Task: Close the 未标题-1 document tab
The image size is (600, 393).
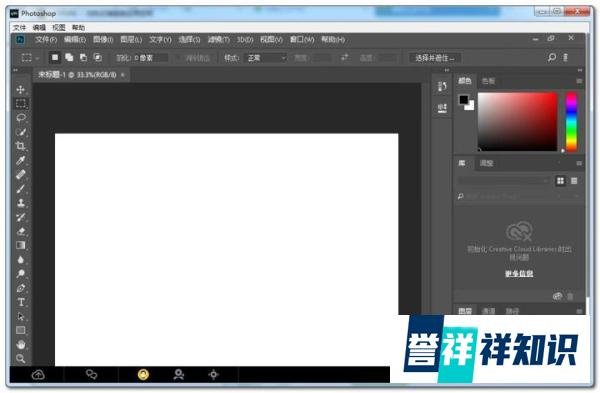Action: pos(122,75)
